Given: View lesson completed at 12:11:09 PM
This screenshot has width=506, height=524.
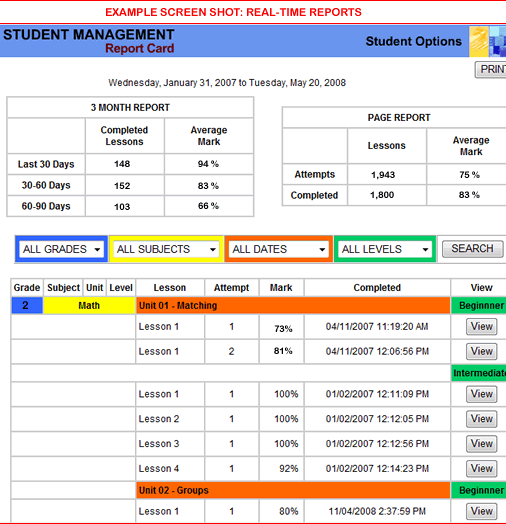Looking at the screenshot, I should (482, 394).
